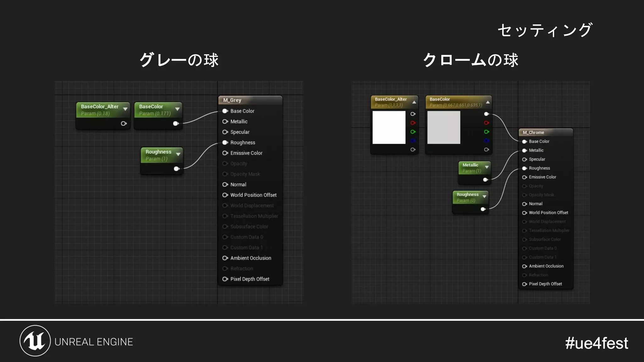Click Ambient Occlusion pin on M_Chrome
The height and width of the screenshot is (362, 644).
point(525,266)
